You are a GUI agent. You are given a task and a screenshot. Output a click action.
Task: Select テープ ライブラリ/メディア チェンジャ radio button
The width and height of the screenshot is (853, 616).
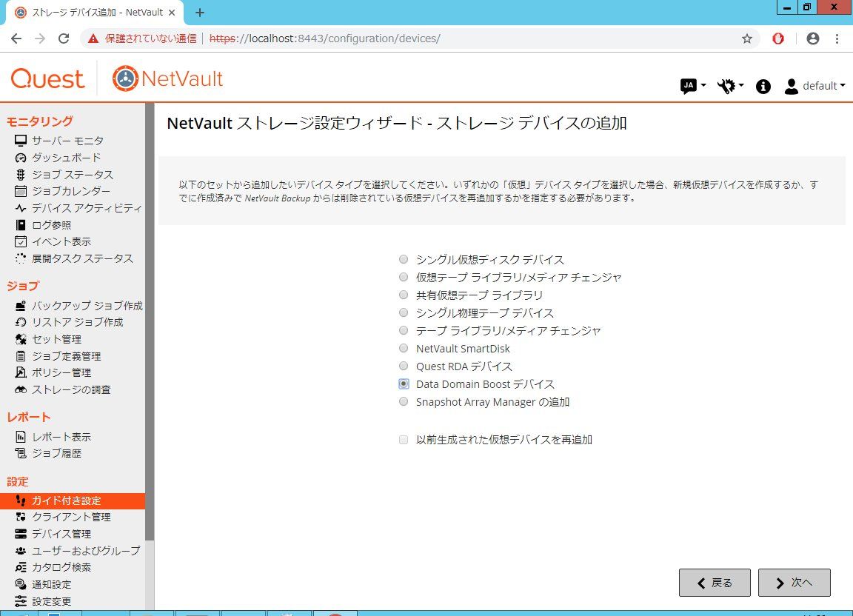coord(403,330)
